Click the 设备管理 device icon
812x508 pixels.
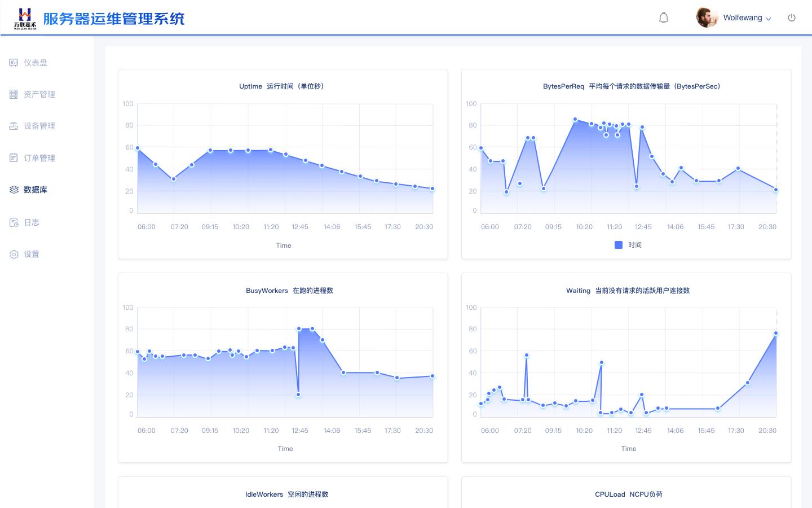coord(14,126)
